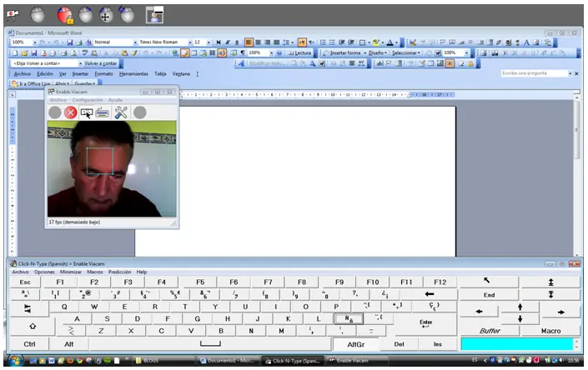The height and width of the screenshot is (370, 588).
Task: Click the New blank document icon
Action: click(x=15, y=52)
